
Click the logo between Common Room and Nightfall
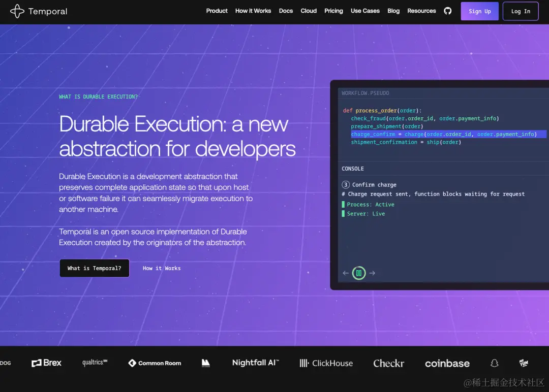(206, 363)
